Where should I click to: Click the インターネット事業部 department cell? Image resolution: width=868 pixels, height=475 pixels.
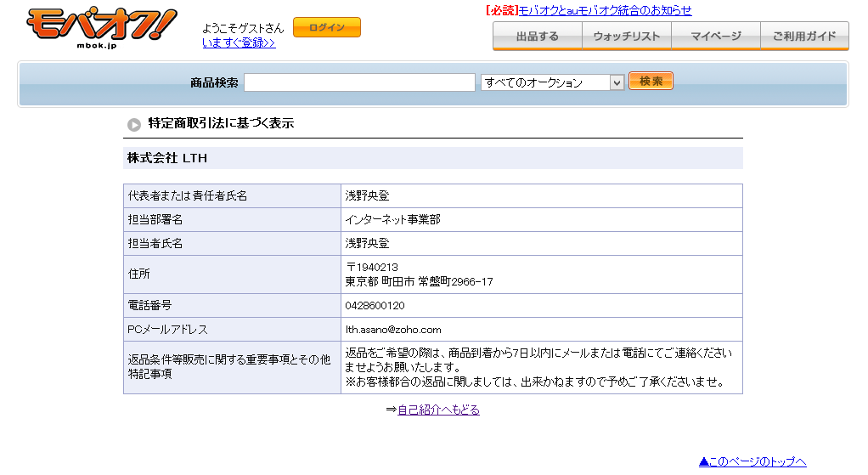tap(392, 220)
